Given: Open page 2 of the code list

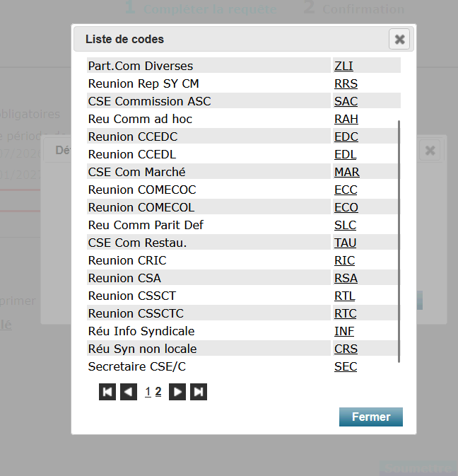Looking at the screenshot, I should click(x=158, y=392).
